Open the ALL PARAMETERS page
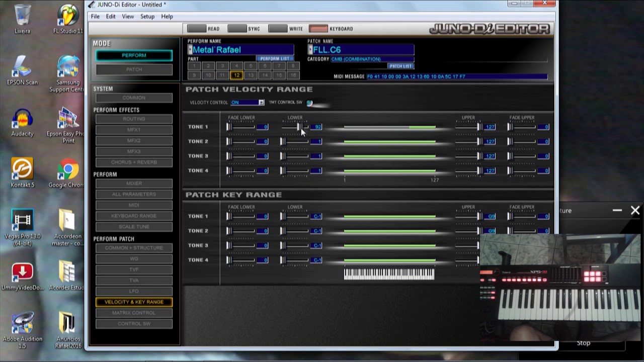The image size is (644, 362). 134,194
